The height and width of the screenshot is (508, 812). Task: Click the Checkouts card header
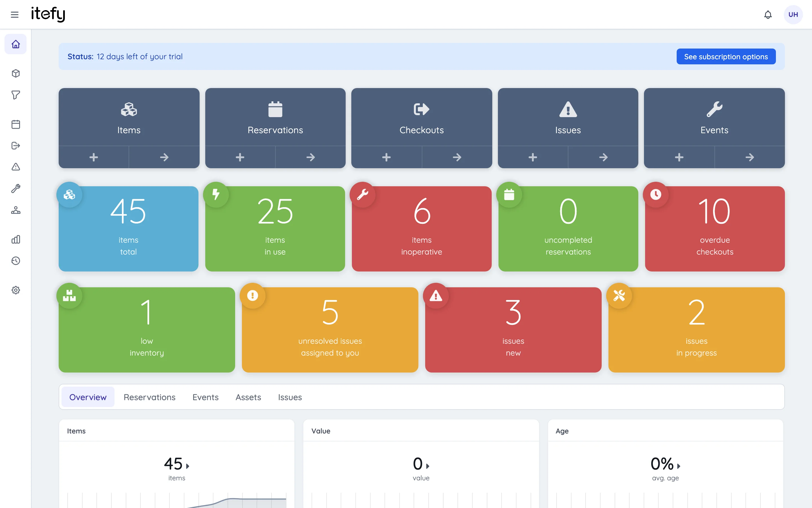coord(422,117)
